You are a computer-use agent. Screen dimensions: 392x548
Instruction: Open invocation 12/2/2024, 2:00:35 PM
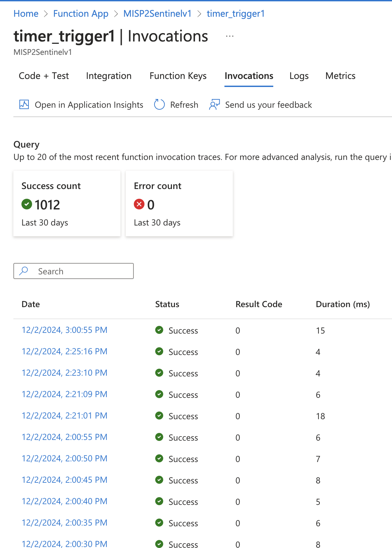click(65, 523)
